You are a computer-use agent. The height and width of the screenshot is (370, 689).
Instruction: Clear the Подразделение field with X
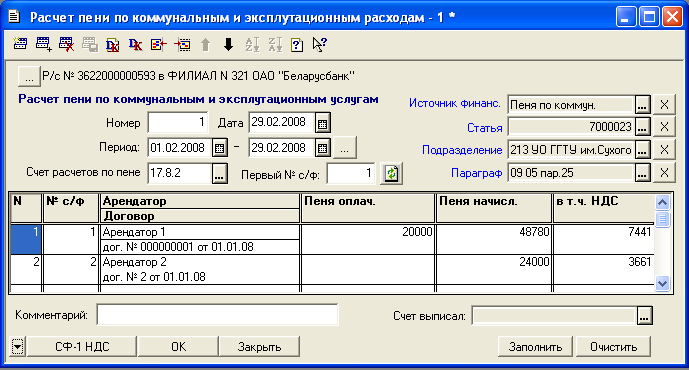[664, 150]
